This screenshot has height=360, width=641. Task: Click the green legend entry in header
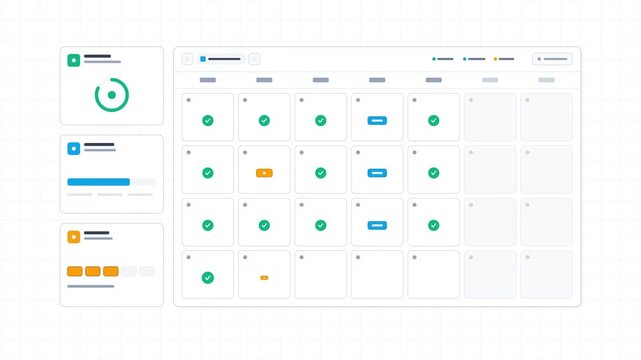coord(443,59)
